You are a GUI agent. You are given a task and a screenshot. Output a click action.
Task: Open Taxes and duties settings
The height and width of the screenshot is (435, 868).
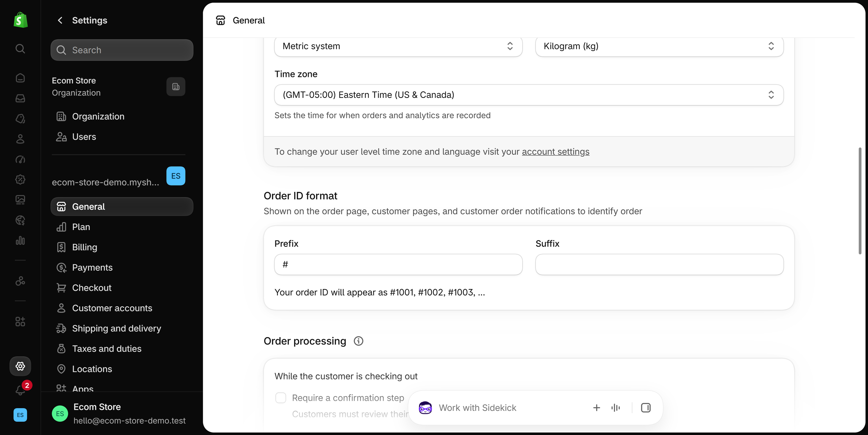pos(122,349)
